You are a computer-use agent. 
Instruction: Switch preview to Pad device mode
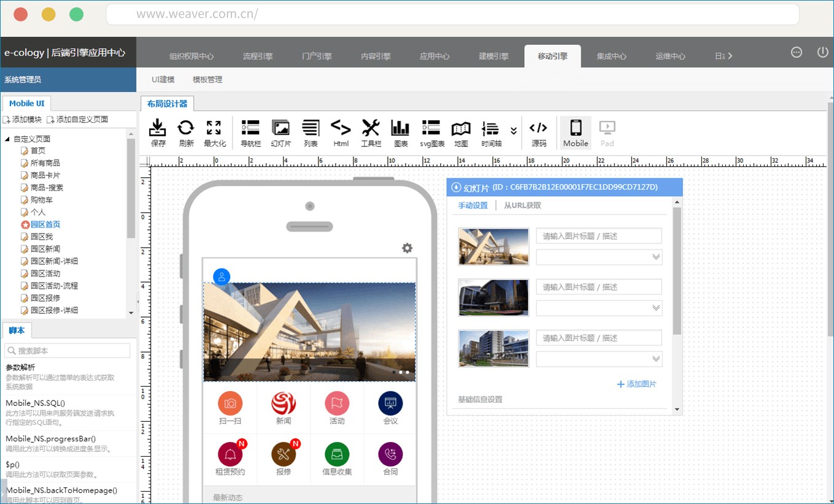(606, 133)
